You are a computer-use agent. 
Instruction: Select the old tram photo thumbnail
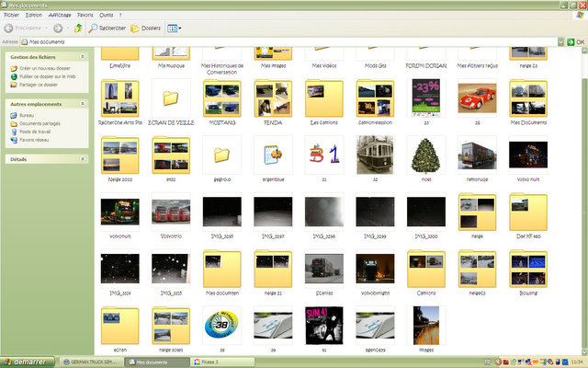click(375, 155)
